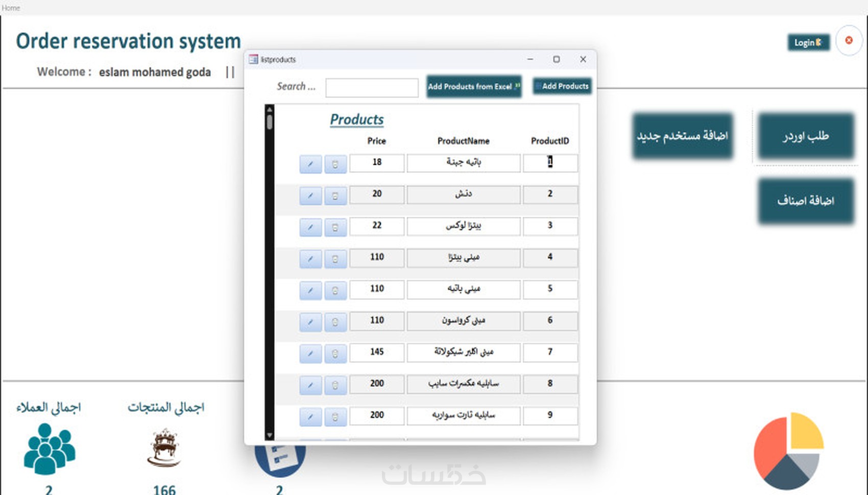Click total products count 166

point(164,490)
